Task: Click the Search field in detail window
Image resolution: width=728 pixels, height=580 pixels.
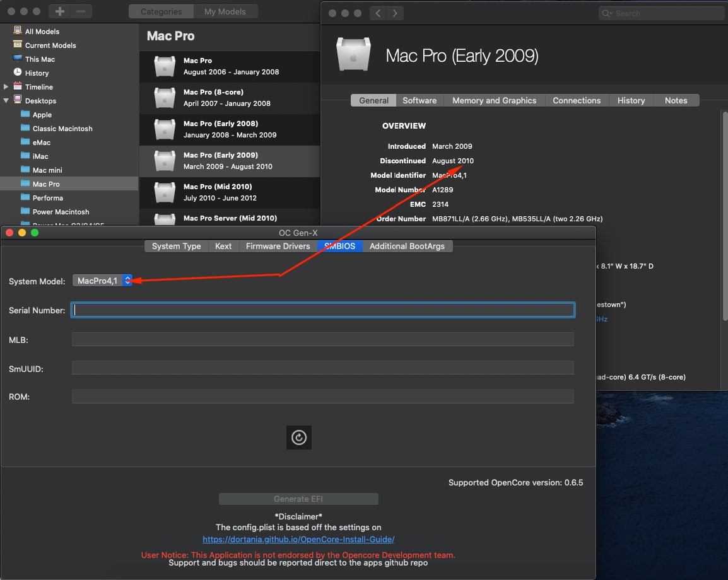Action: (661, 13)
